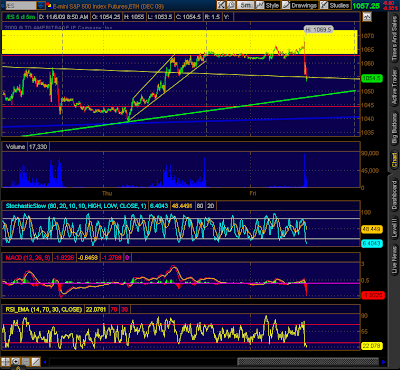Open the 5m timeframe selector
The height and width of the screenshot is (370, 400).
pyautogui.click(x=245, y=5)
